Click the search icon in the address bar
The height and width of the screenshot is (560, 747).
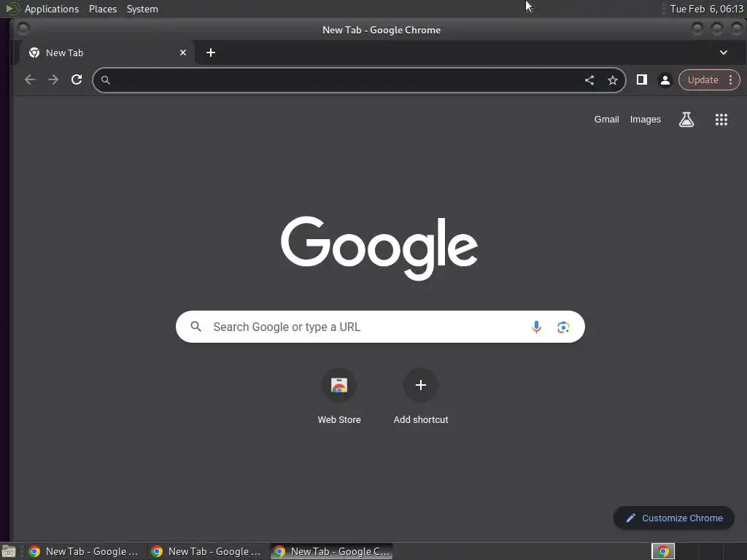click(106, 80)
